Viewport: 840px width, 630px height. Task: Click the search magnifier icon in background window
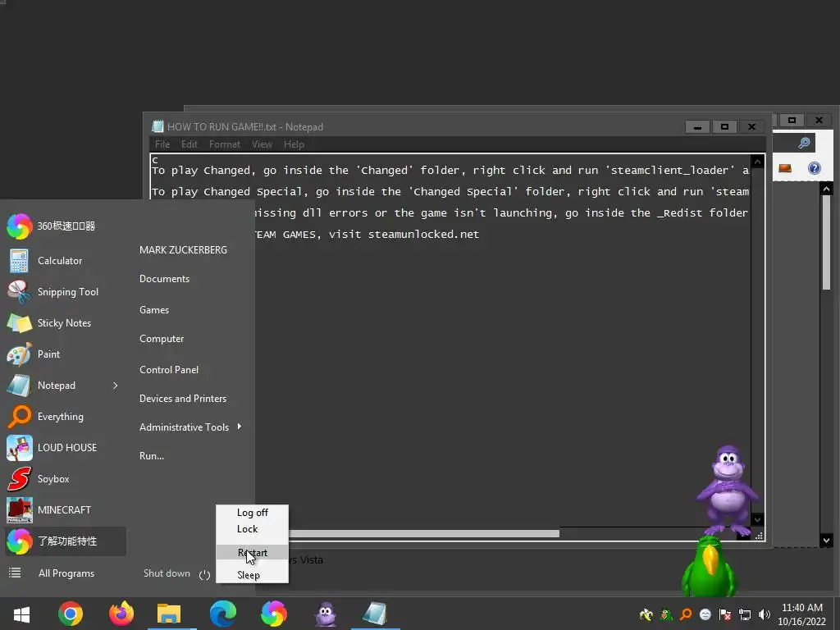point(804,143)
